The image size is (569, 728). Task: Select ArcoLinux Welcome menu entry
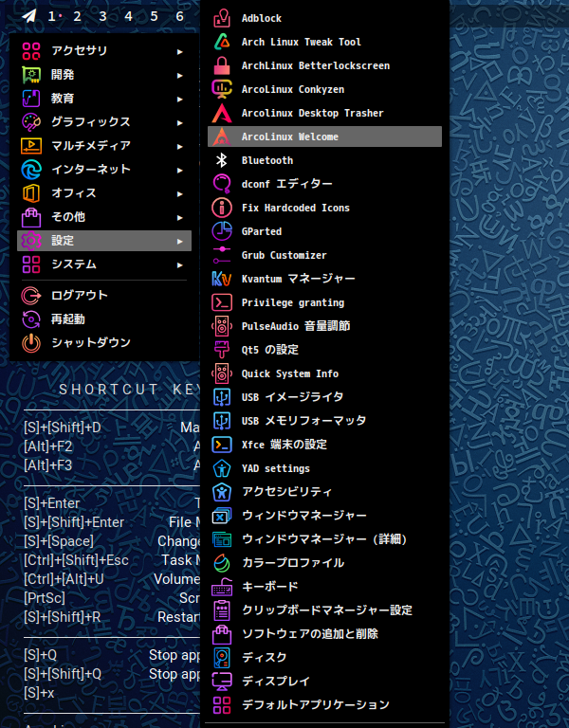click(x=324, y=136)
